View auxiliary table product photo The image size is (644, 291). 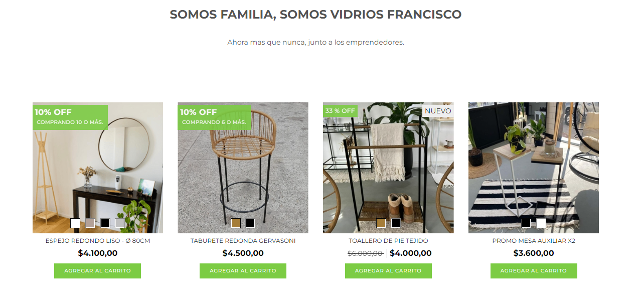pos(534,168)
